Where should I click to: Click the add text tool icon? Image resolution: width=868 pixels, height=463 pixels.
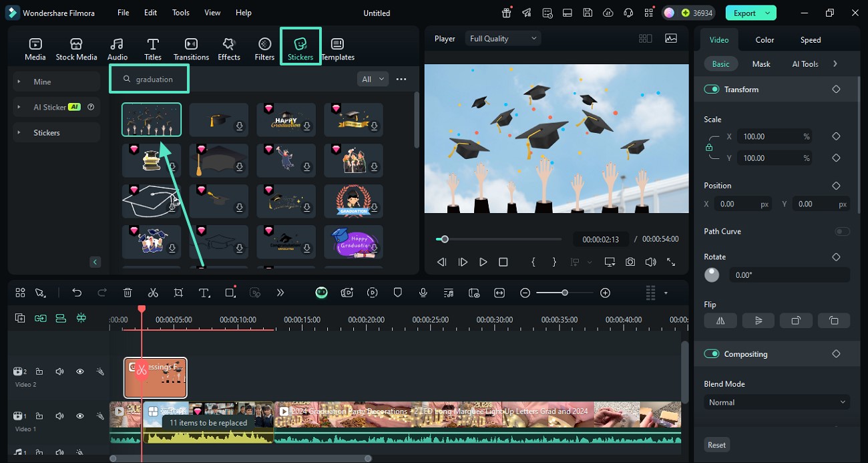204,293
